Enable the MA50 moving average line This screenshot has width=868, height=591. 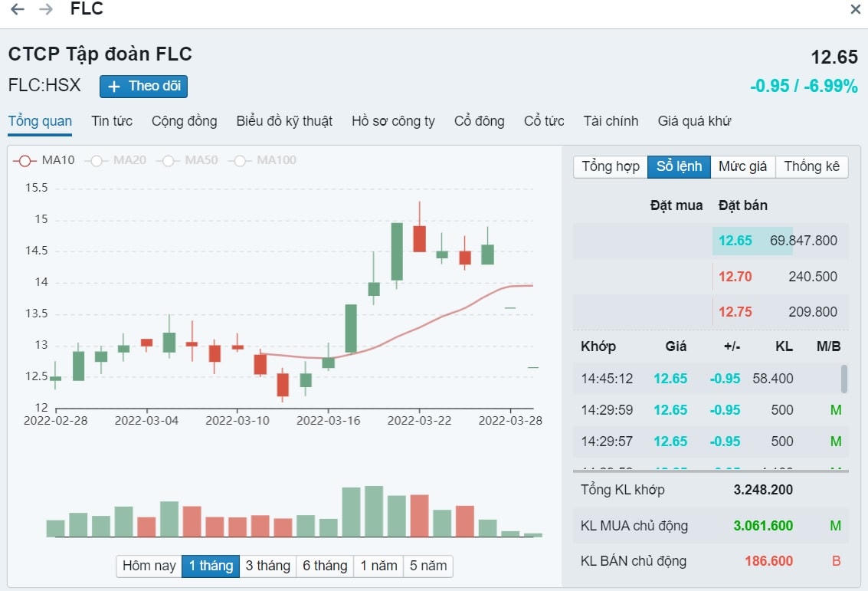coord(187,161)
